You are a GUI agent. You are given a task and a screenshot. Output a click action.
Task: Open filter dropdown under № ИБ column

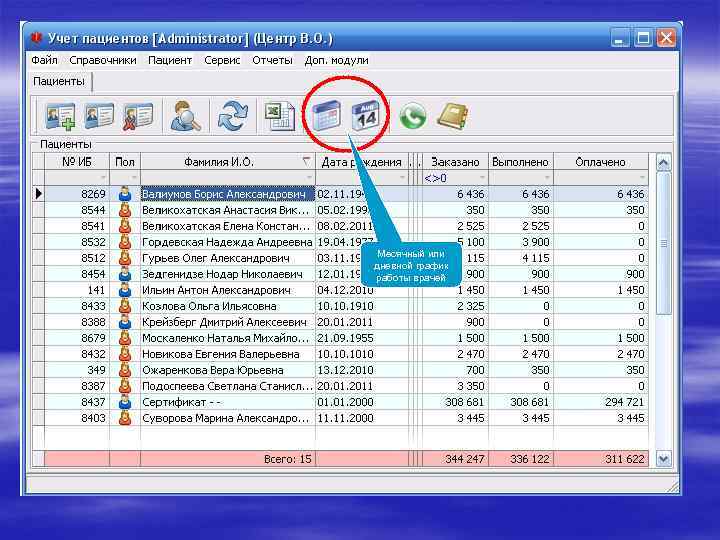point(103,178)
